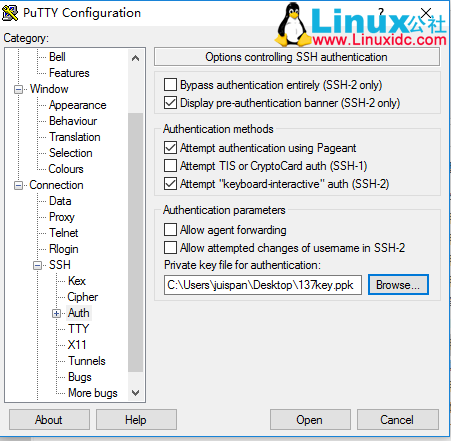Select the Auth category
This screenshot has height=441, width=451.
click(x=79, y=313)
